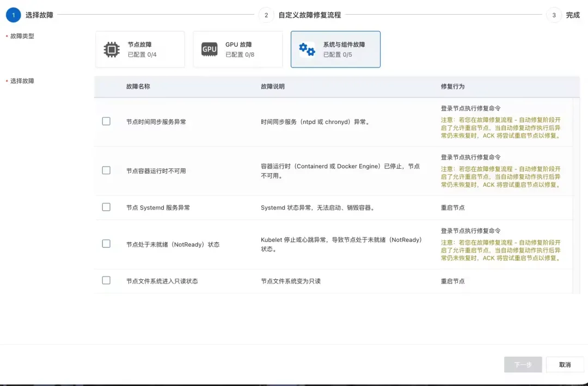
Task: Click the ntpd 或 chronyd fault description
Action: click(x=315, y=122)
